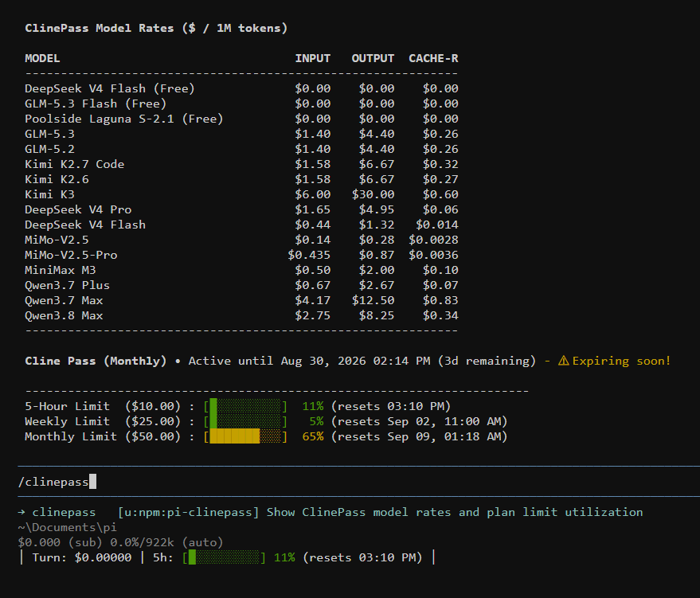The image size is (700, 598).
Task: Click the $30.00 output price for Kimi K3
Action: click(373, 194)
